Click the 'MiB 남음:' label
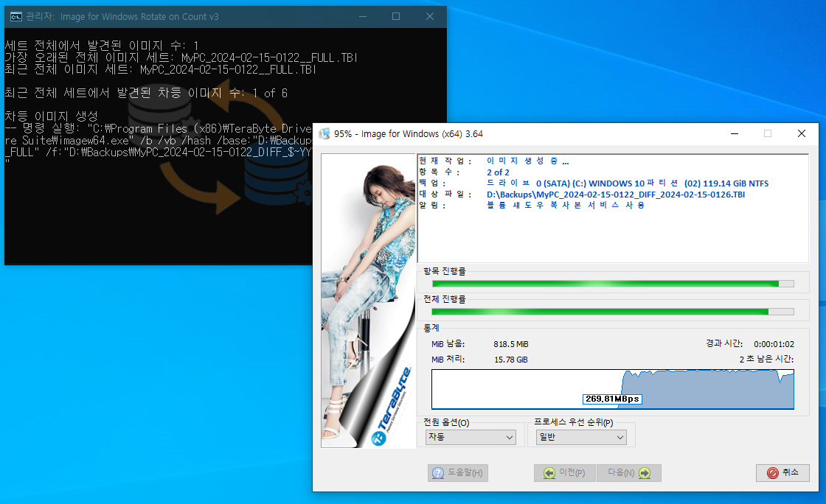 [448, 343]
